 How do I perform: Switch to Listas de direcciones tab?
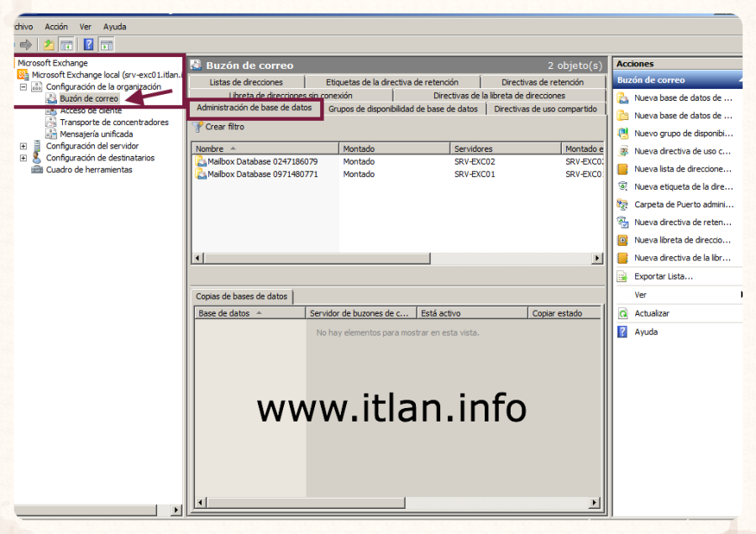pyautogui.click(x=245, y=82)
